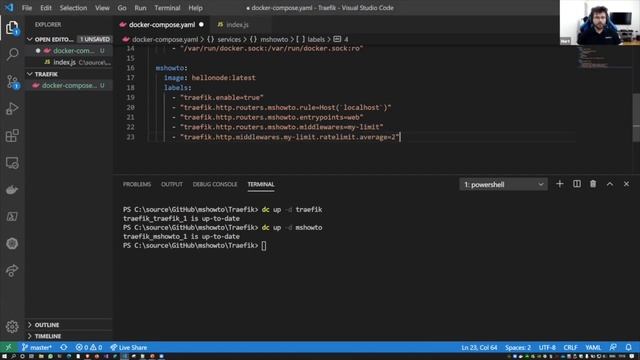
Task: Change CRLF end of line sequence
Action: coord(570,347)
